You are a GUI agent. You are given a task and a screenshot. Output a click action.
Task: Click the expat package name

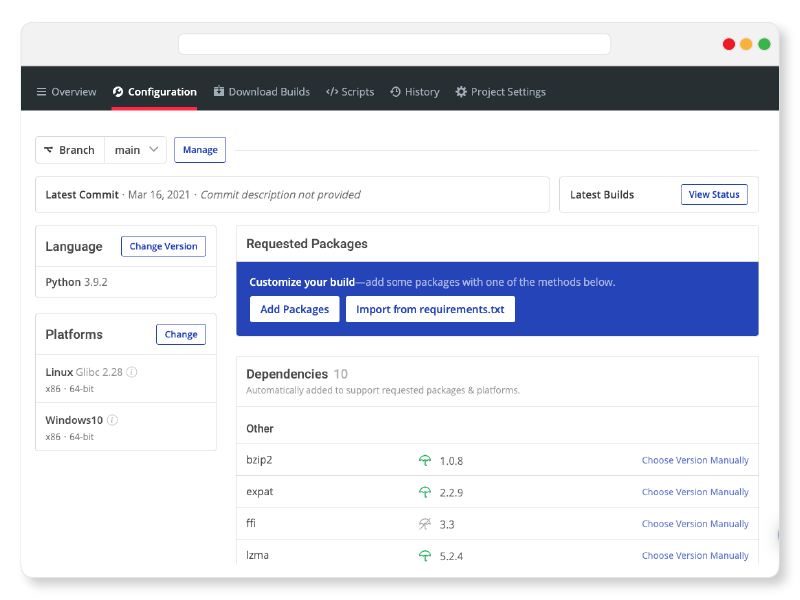pos(260,492)
